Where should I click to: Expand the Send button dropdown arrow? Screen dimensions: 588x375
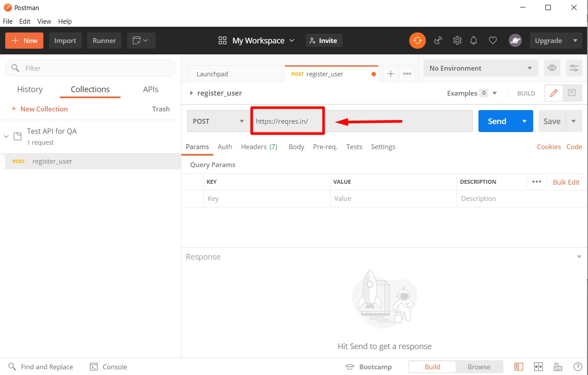click(x=524, y=121)
